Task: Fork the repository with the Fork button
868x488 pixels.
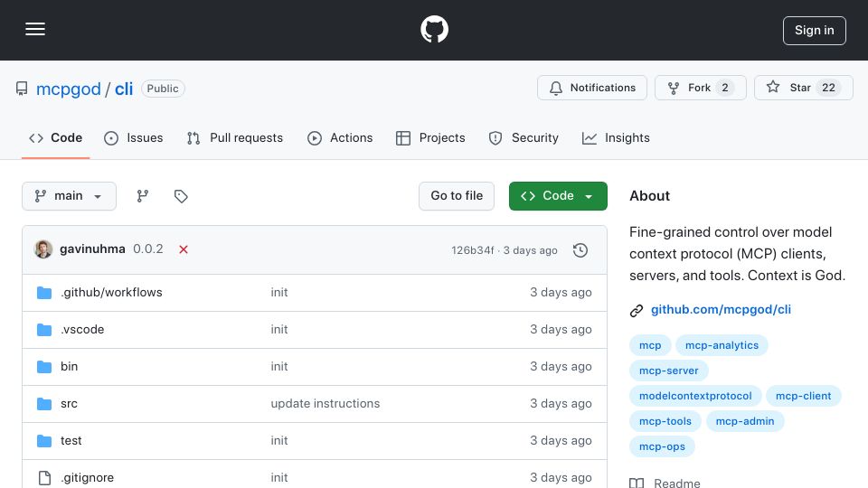Action: tap(700, 88)
